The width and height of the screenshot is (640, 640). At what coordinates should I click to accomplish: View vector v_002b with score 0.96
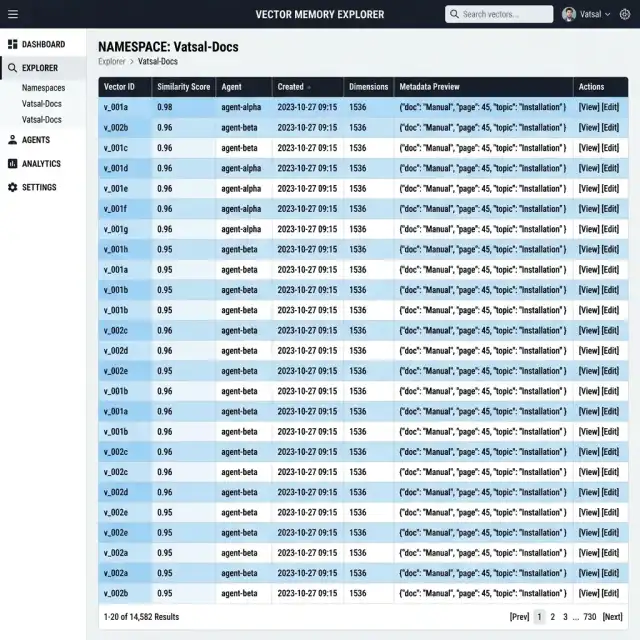coord(589,128)
